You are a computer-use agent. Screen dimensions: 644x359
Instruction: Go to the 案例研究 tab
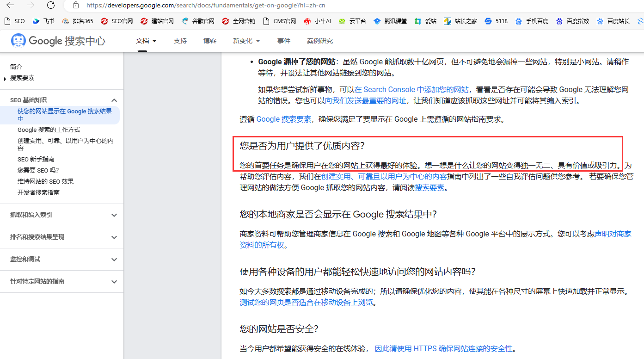[x=320, y=41]
